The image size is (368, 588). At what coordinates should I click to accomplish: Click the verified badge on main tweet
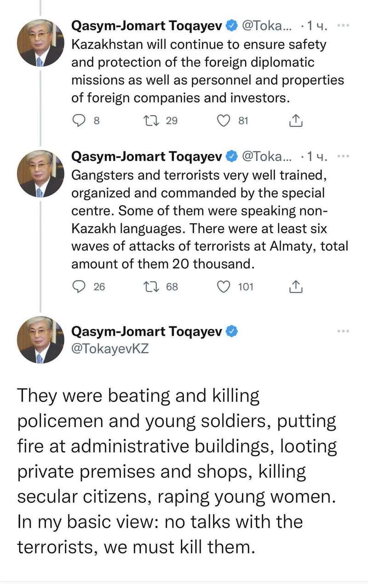tap(233, 331)
